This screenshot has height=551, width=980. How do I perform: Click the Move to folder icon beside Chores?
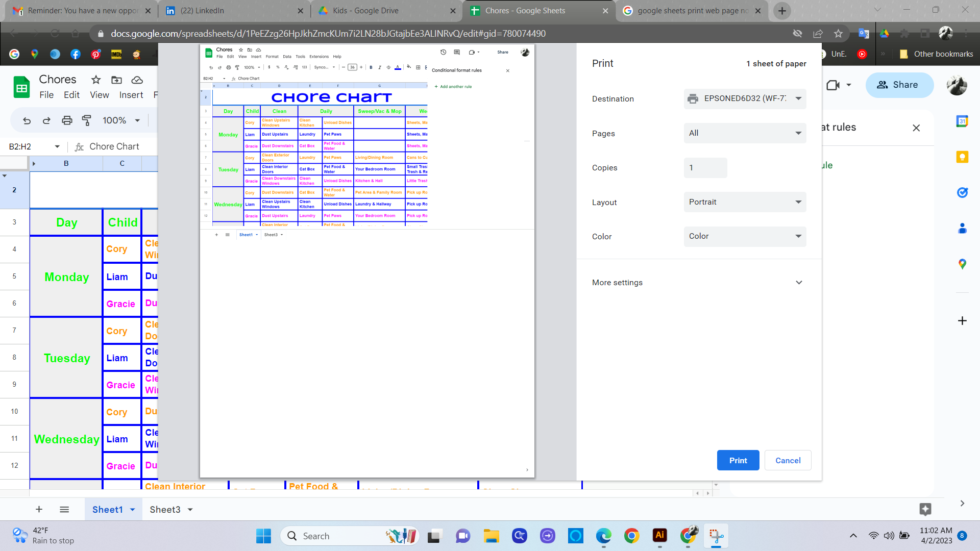click(x=116, y=80)
